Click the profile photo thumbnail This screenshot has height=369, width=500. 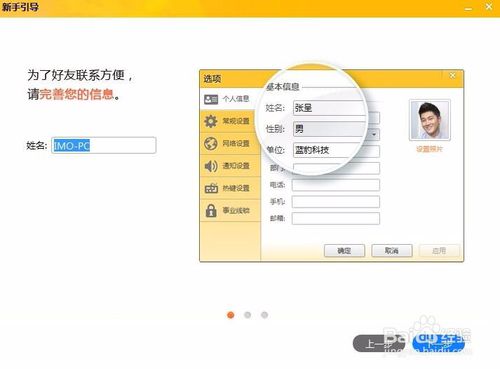pos(430,120)
